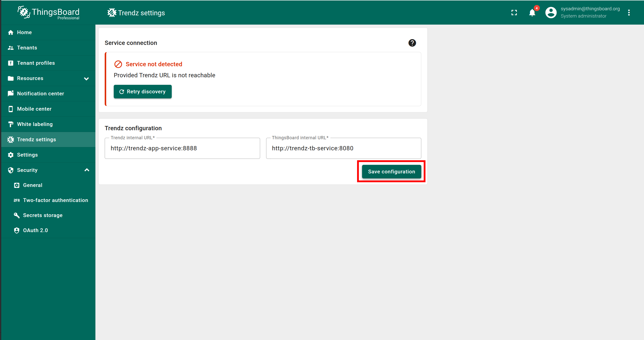Focus the Trendz internal URL field
Screen dimensions: 644x340
click(x=182, y=148)
